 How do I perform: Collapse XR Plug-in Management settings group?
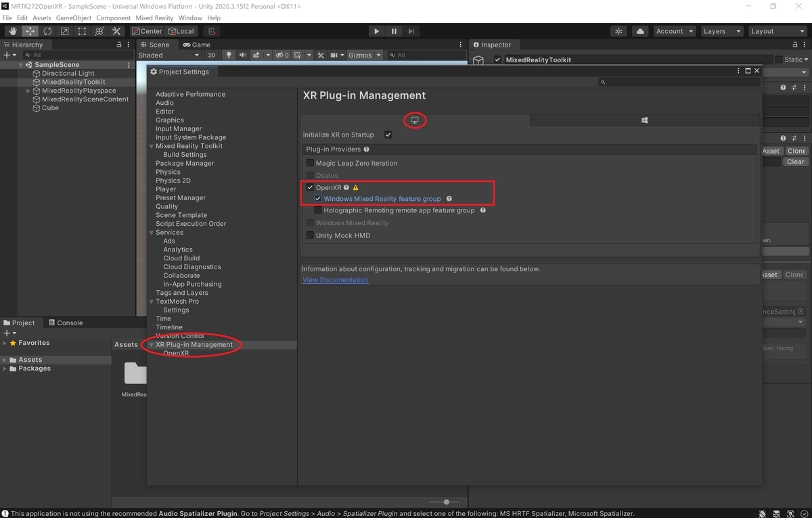click(x=151, y=345)
